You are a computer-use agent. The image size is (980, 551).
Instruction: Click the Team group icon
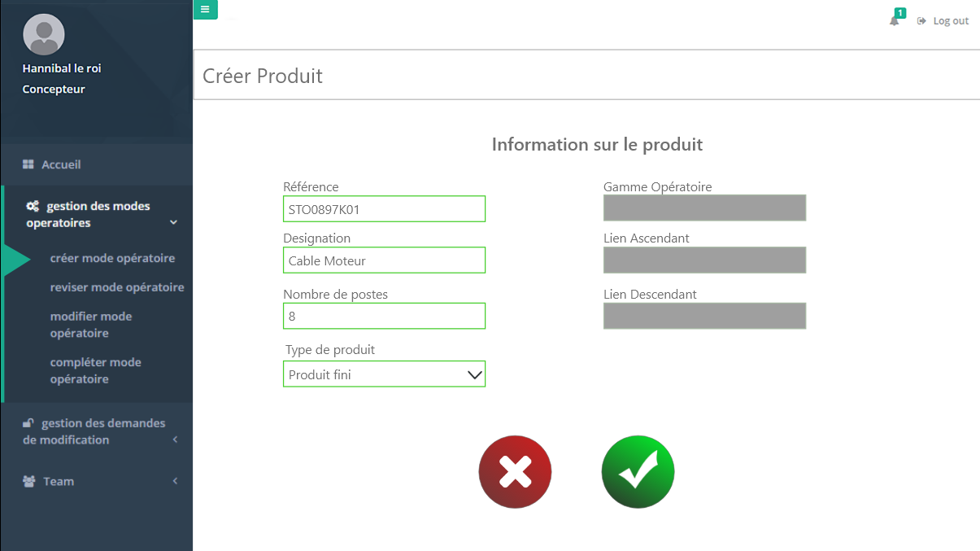click(x=29, y=481)
